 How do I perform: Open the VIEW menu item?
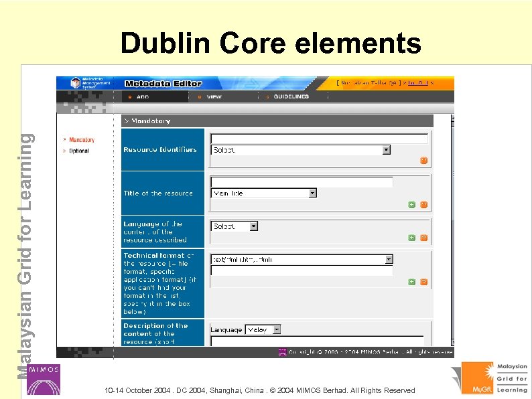[214, 97]
